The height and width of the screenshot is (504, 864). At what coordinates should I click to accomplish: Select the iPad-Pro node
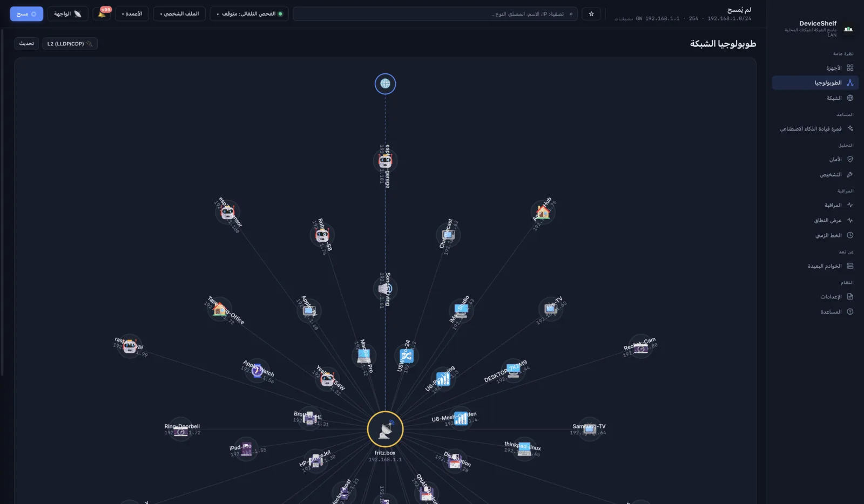coord(246,449)
